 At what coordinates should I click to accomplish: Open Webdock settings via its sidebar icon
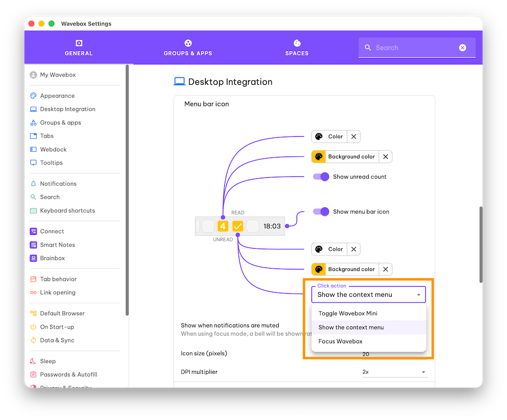[x=33, y=150]
